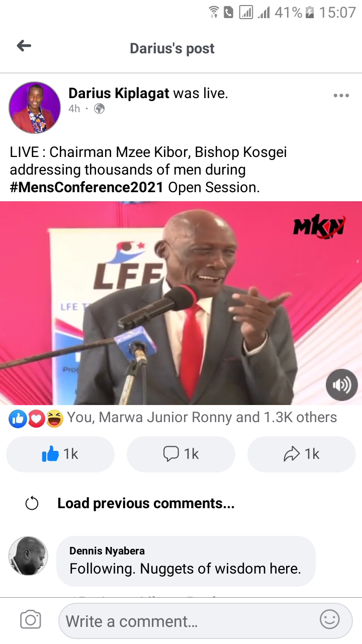This screenshot has width=362, height=644.
Task: Tap the back arrow icon
Action: coord(24,46)
